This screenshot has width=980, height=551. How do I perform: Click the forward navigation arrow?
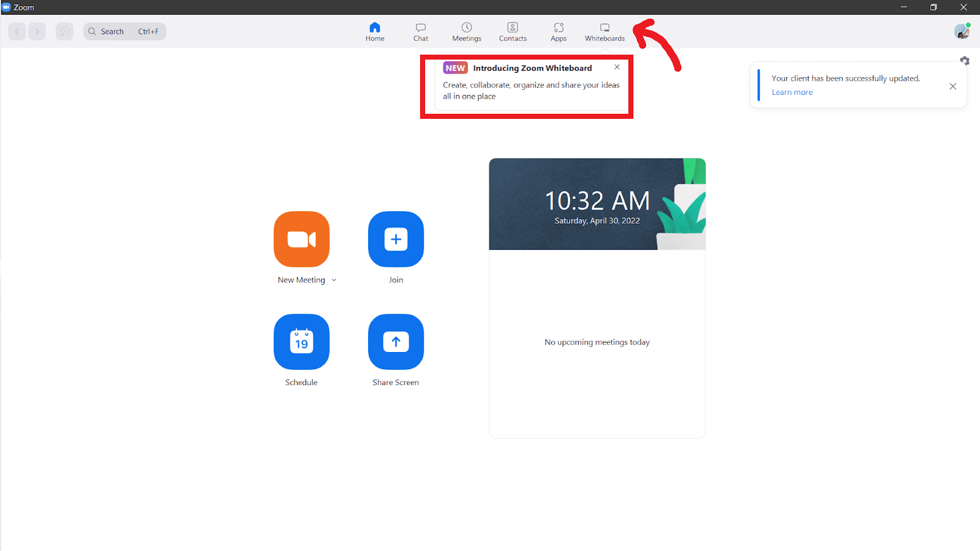coord(37,31)
